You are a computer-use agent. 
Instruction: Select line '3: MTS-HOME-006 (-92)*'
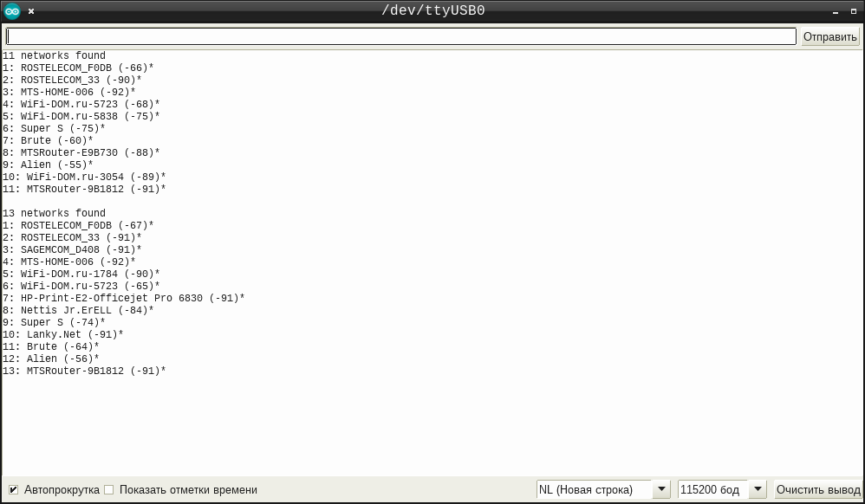point(69,92)
